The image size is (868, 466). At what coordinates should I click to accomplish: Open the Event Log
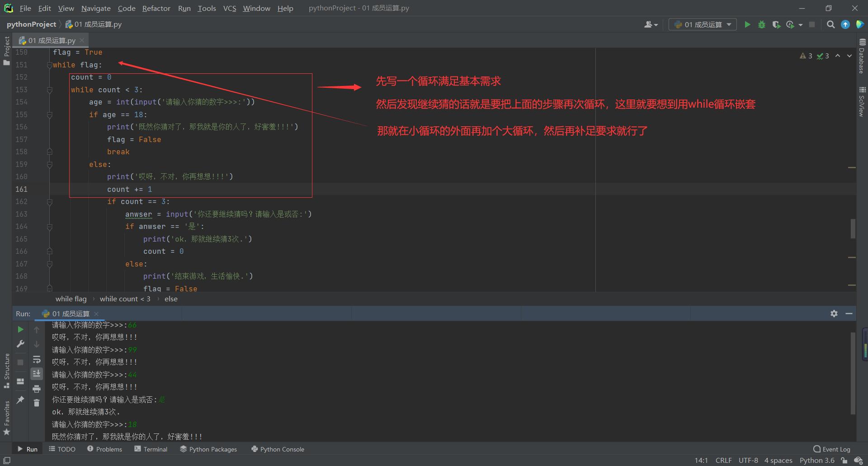point(831,449)
